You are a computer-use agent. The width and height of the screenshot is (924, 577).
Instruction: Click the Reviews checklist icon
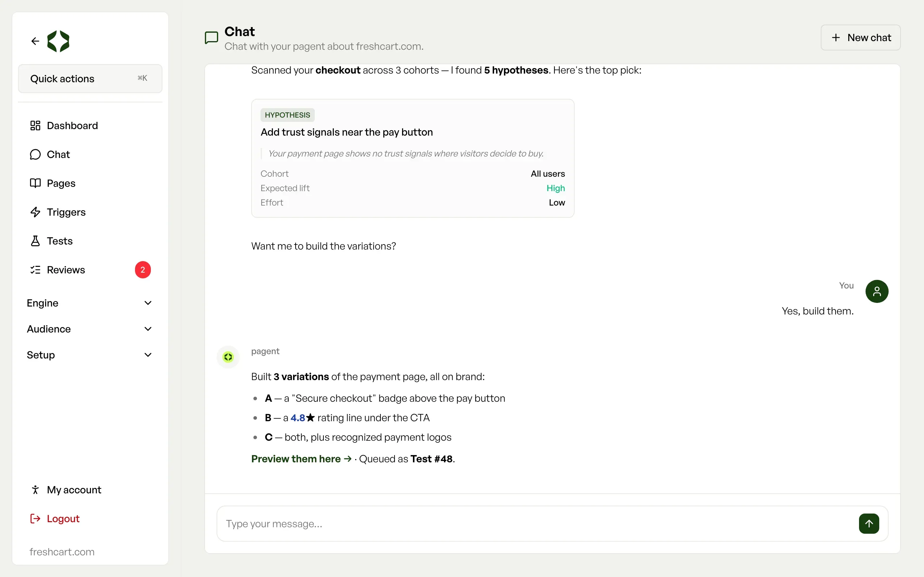coord(35,270)
